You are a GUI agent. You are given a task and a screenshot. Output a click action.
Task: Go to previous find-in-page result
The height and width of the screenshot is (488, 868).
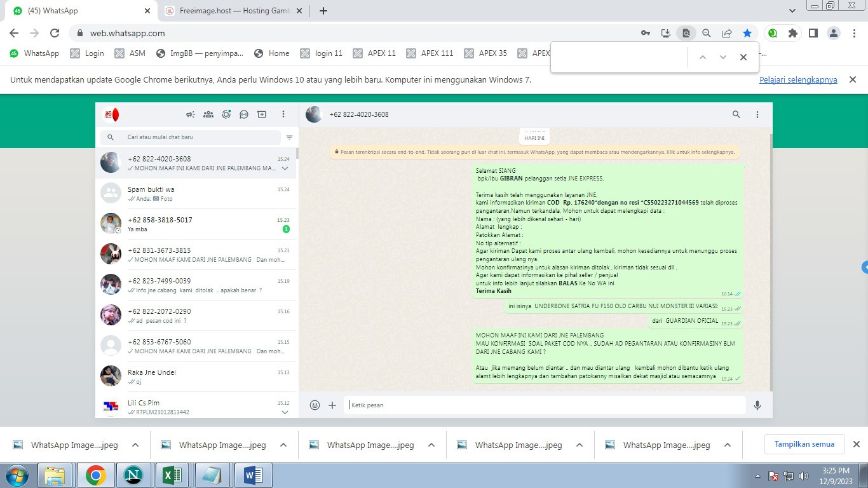pos(703,57)
